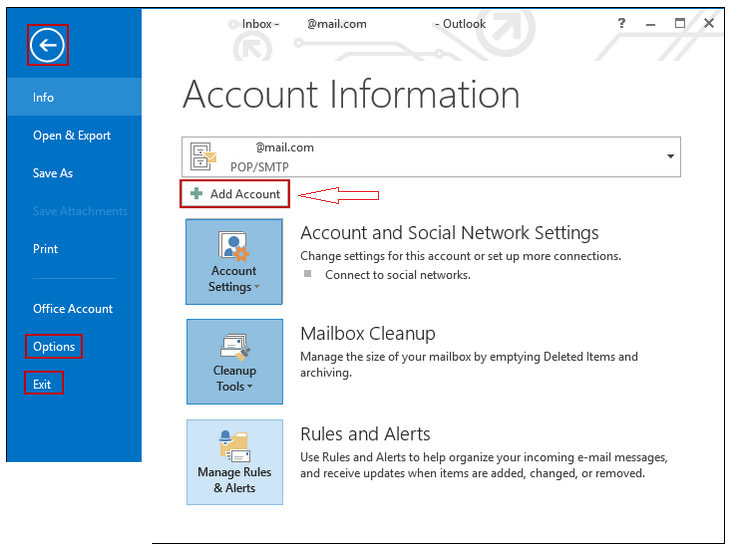Select the Info menu item
This screenshot has height=557, width=737.
point(74,97)
